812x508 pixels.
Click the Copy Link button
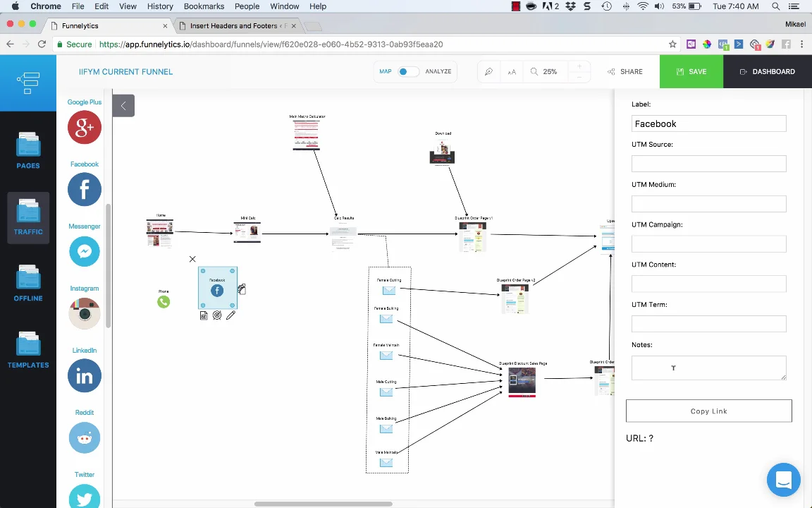tap(708, 411)
